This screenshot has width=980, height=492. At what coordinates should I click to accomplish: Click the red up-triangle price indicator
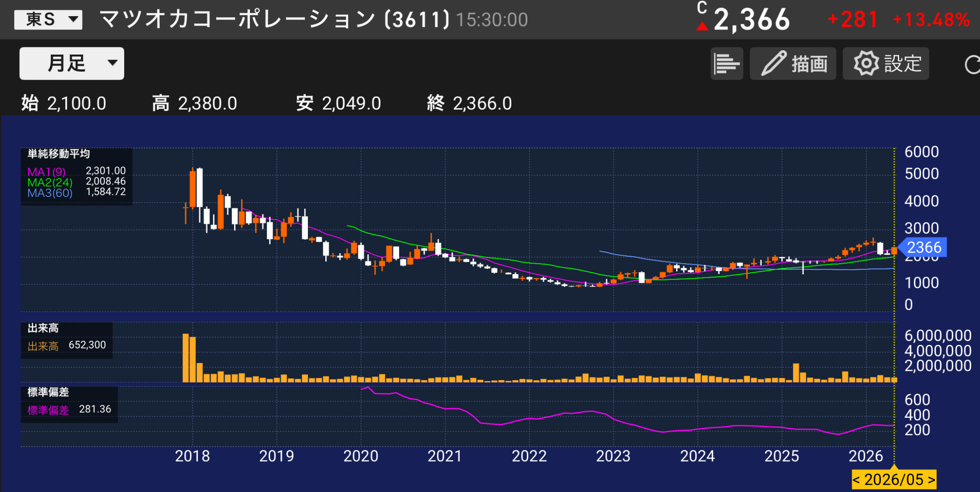[702, 26]
